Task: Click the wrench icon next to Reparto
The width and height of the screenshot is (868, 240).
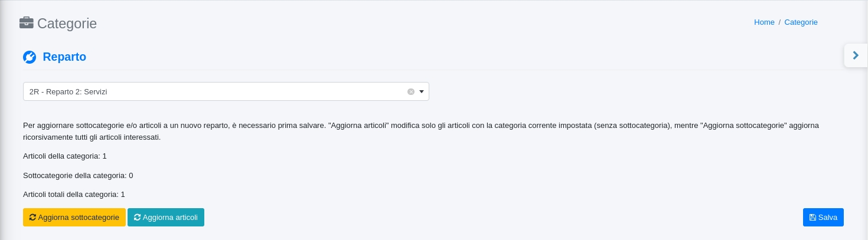Action: 30,57
